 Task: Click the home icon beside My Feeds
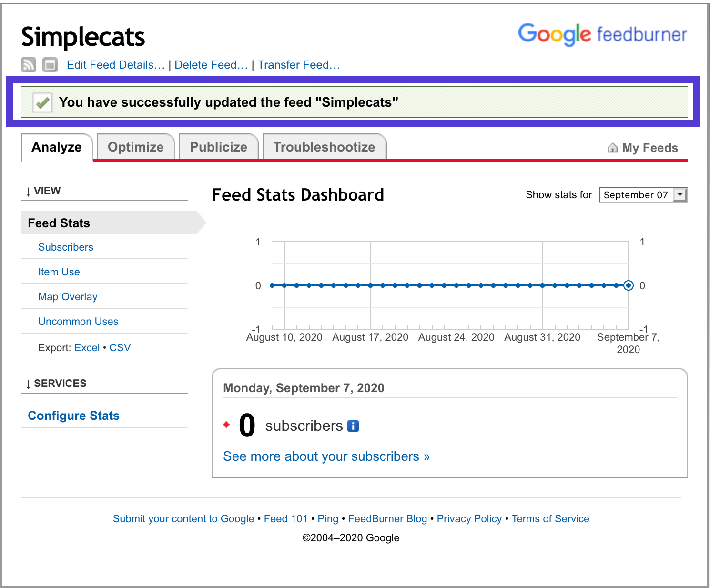point(612,148)
